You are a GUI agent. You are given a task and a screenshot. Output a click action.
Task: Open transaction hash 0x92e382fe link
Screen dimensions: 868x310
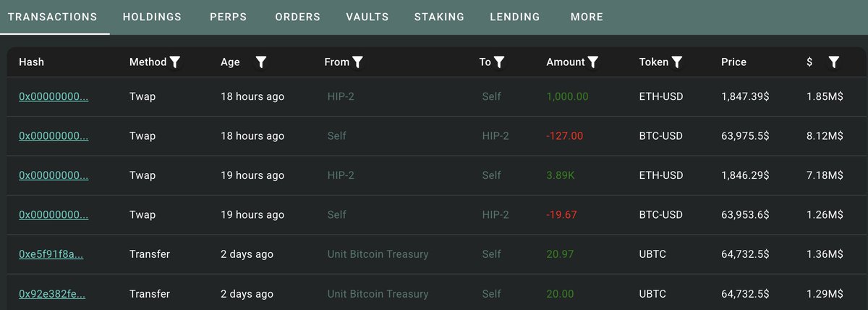click(x=52, y=294)
